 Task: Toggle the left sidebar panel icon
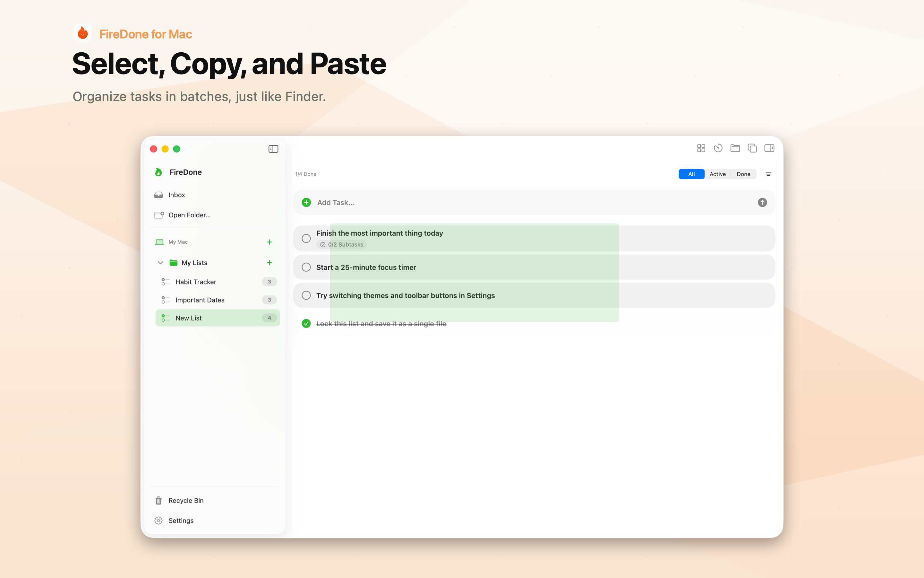pyautogui.click(x=273, y=149)
